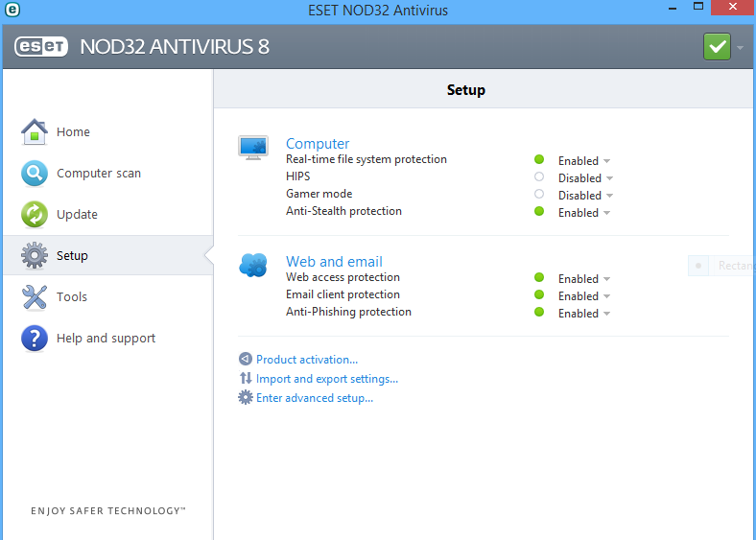Click the Product activation arrow icon

[246, 359]
